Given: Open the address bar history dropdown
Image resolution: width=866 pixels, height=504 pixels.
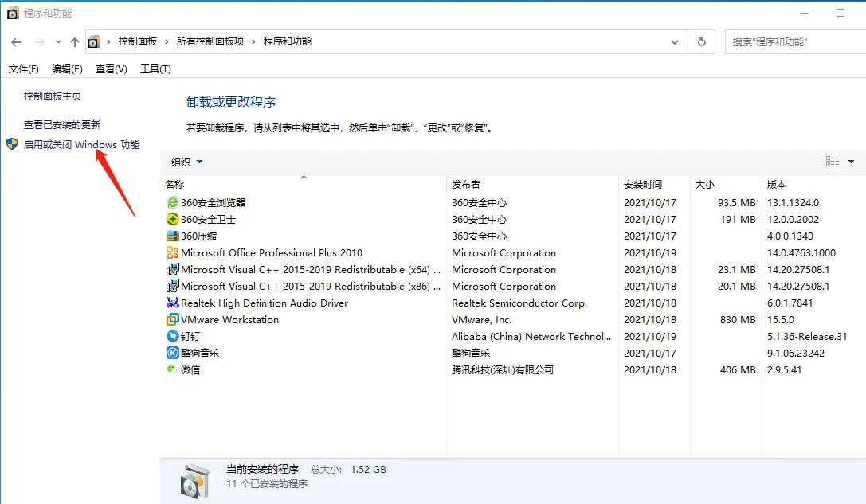Looking at the screenshot, I should coord(674,41).
